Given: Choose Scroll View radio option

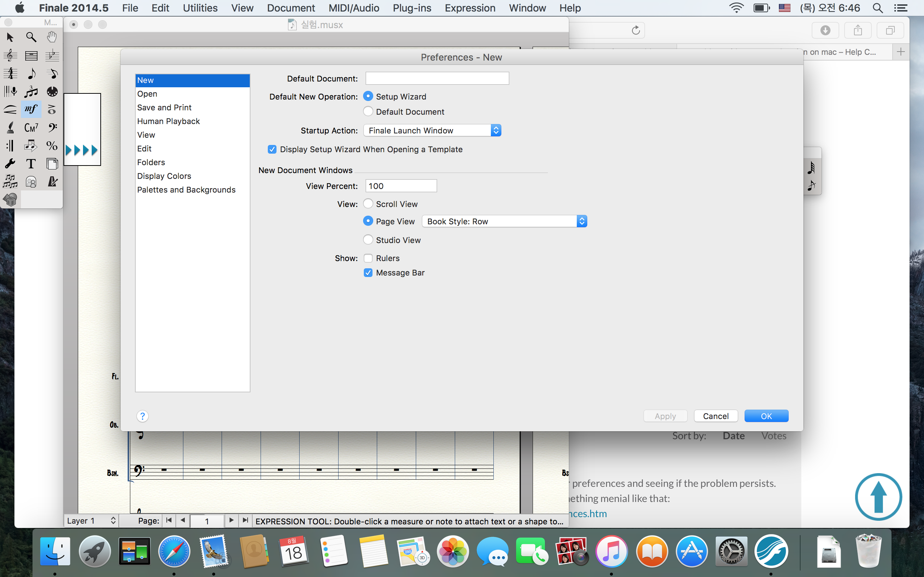Looking at the screenshot, I should pyautogui.click(x=368, y=204).
